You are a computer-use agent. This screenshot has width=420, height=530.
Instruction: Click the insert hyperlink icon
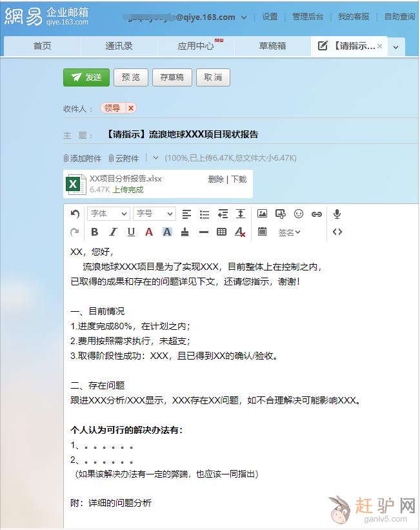317,214
